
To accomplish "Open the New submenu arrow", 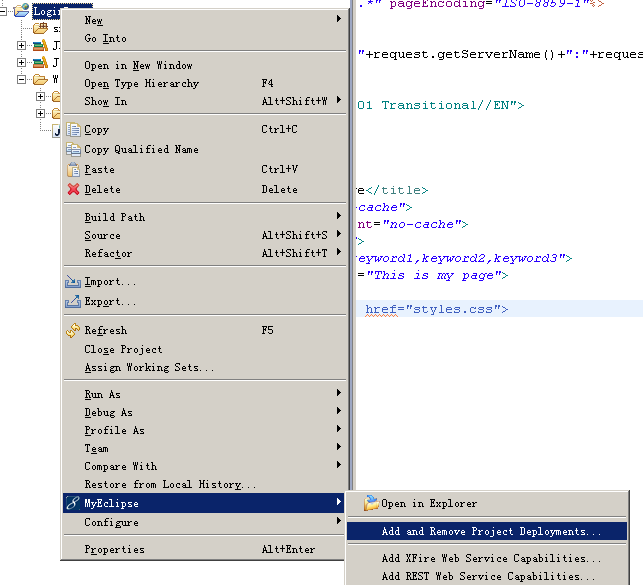I will pos(339,18).
